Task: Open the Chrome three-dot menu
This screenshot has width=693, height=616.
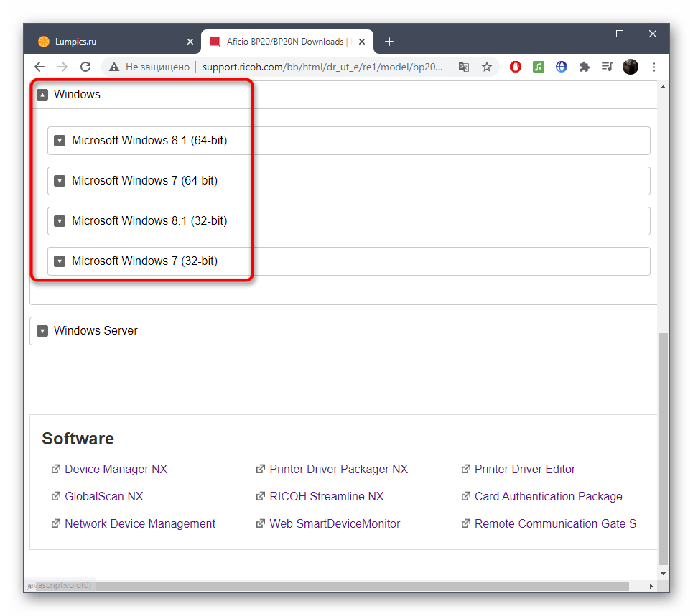Action: [x=654, y=67]
